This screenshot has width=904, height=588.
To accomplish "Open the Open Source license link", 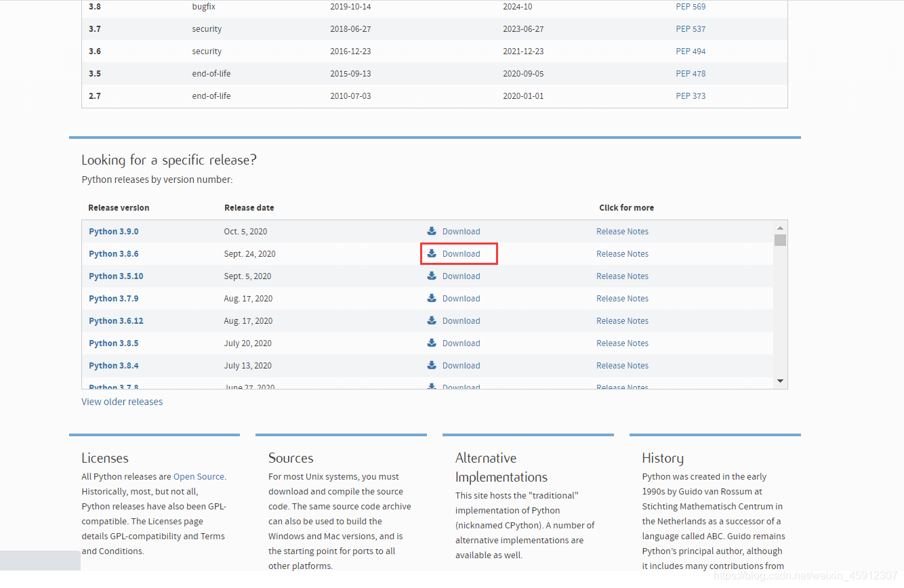I will point(199,477).
